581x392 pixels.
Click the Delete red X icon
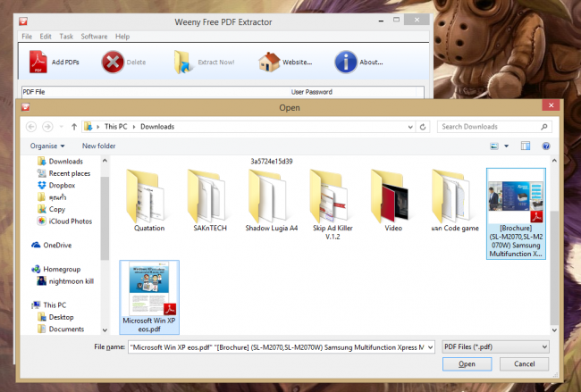tap(113, 62)
